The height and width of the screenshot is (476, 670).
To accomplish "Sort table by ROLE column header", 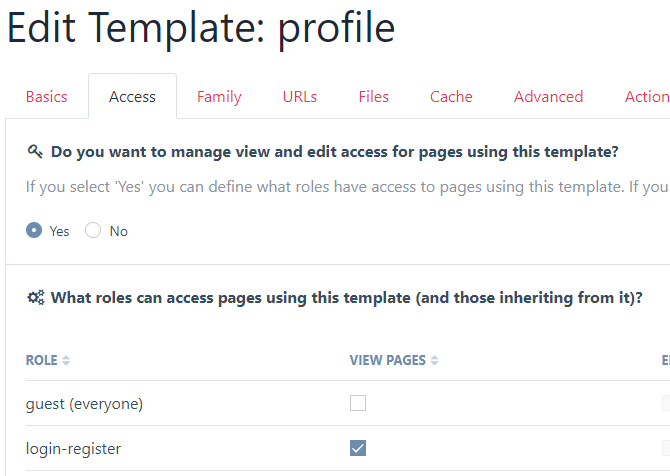I will click(41, 360).
